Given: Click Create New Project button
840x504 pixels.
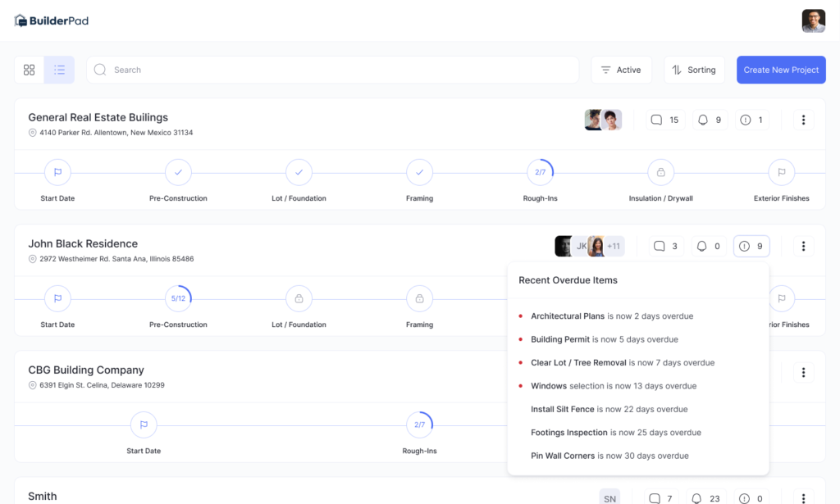Looking at the screenshot, I should (x=781, y=70).
